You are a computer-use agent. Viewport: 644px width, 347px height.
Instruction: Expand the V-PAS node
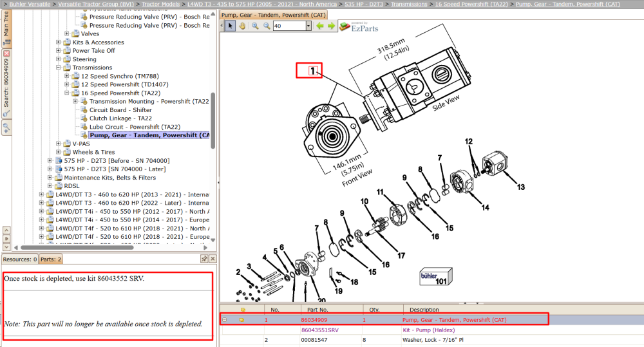tap(59, 144)
